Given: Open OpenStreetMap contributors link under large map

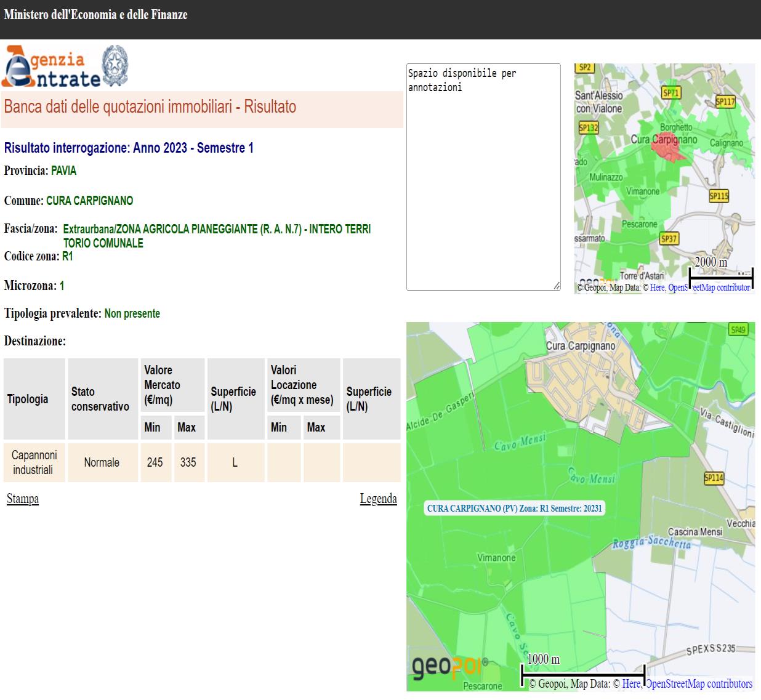Looking at the screenshot, I should [699, 683].
